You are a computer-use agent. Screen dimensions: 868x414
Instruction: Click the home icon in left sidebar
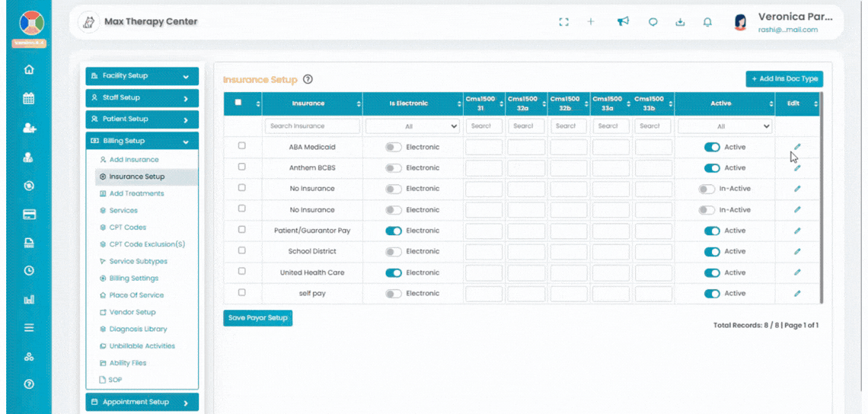tap(29, 70)
